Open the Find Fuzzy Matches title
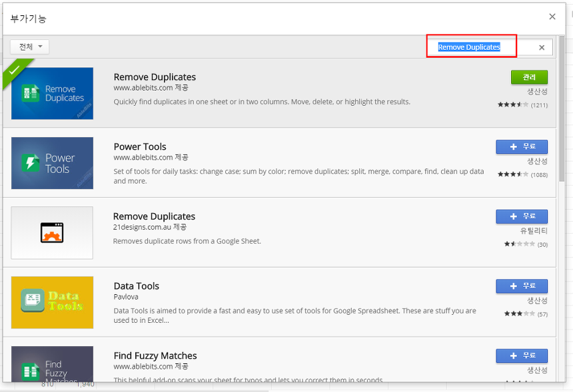This screenshot has width=573, height=392. coord(155,356)
